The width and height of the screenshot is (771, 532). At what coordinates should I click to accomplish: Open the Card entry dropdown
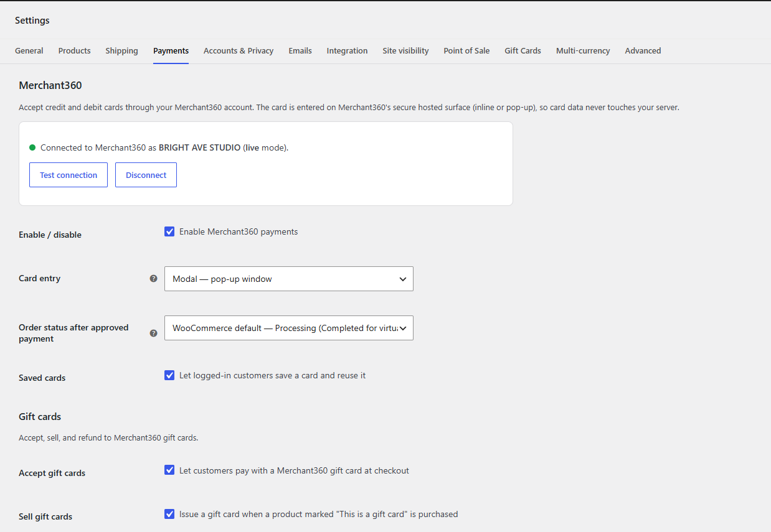coord(289,279)
